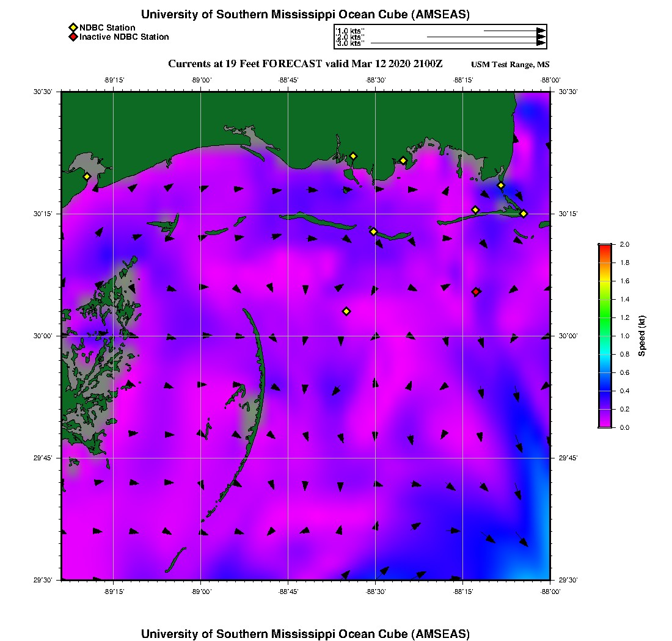Click the bottom Ocean Cube (AMSEAS) title

(305, 634)
